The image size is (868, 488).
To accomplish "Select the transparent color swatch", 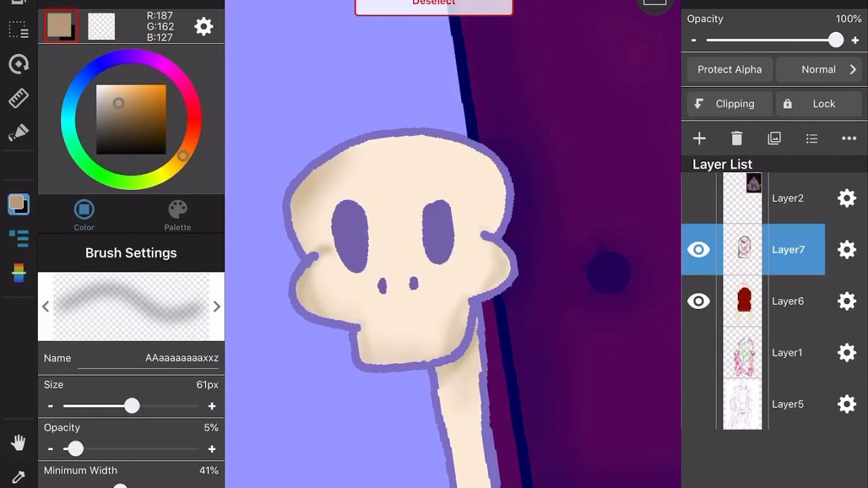I will click(x=102, y=26).
